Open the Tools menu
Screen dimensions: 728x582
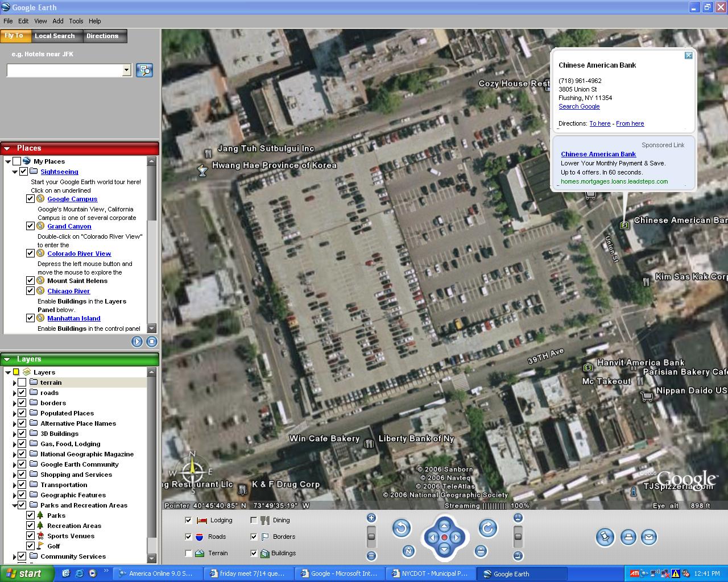tap(76, 21)
